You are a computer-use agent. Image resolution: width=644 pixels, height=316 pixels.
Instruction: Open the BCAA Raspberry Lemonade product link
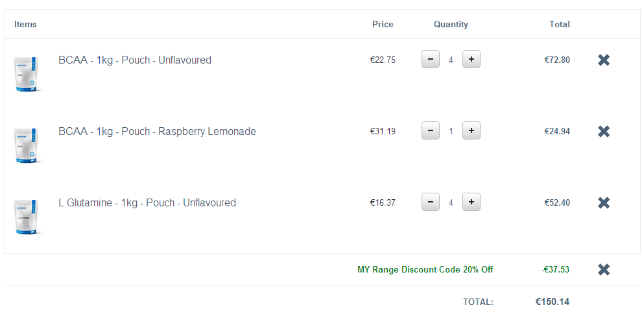[x=157, y=131]
